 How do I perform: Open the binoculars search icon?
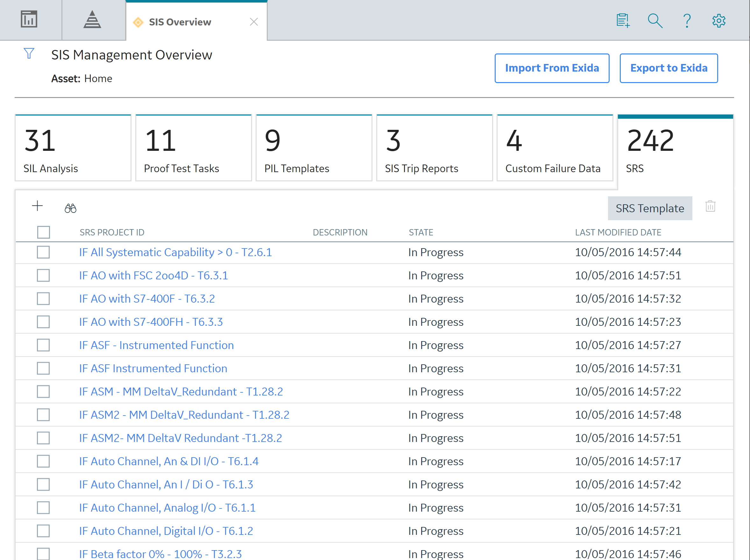pos(71,208)
